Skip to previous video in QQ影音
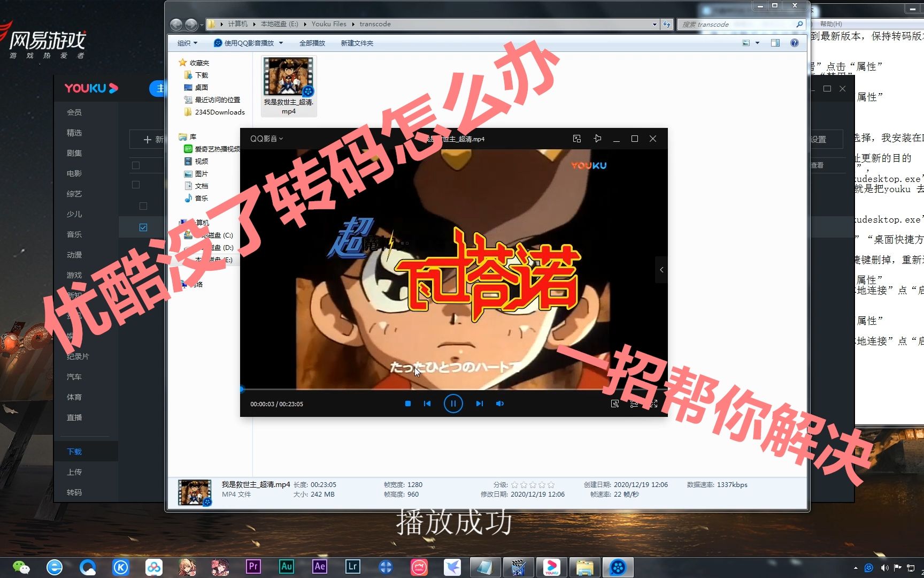 [x=427, y=404]
